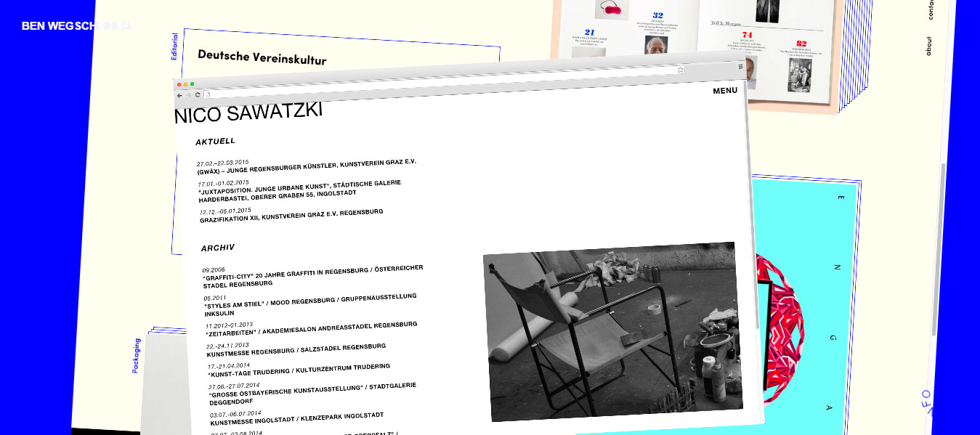The width and height of the screenshot is (980, 435).
Task: Reload the page using the refresh icon
Action: [198, 95]
